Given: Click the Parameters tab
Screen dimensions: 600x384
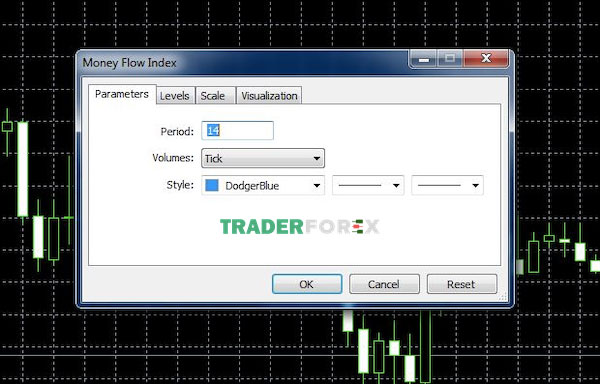Looking at the screenshot, I should tap(122, 94).
